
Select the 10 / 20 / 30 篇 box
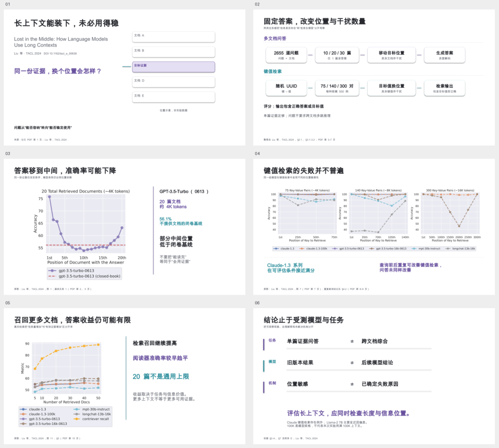[x=337, y=55]
